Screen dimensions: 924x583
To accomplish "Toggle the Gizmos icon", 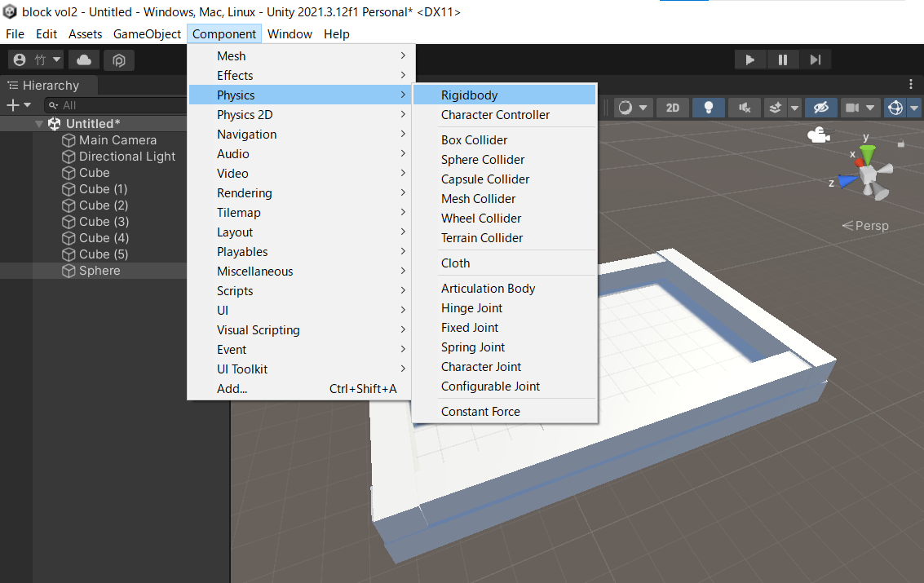I will coord(895,108).
